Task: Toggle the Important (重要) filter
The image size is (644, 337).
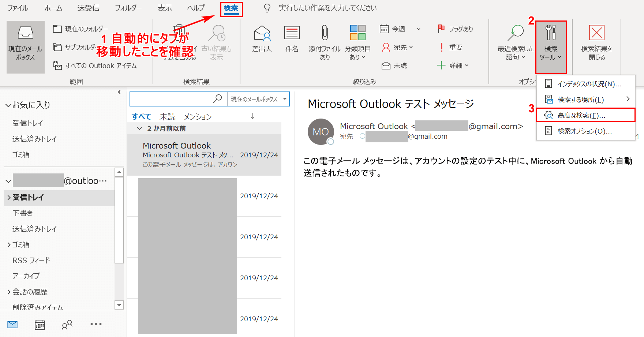Action: click(450, 47)
